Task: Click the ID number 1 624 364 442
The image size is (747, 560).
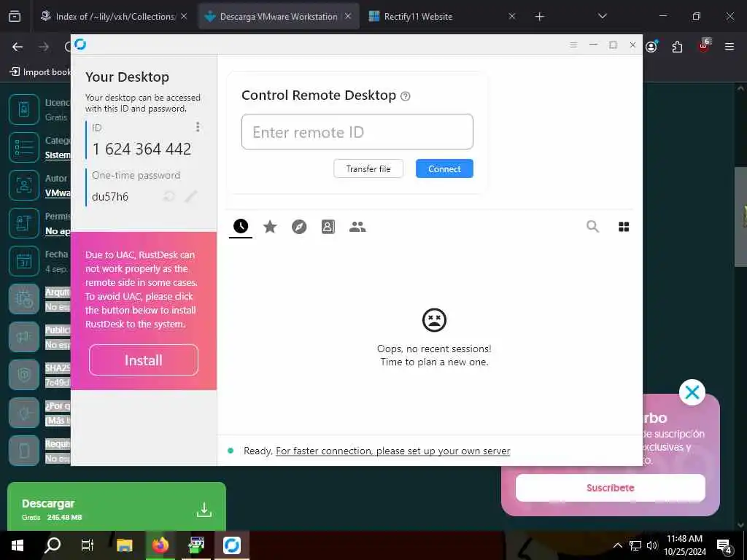Action: coord(142,149)
